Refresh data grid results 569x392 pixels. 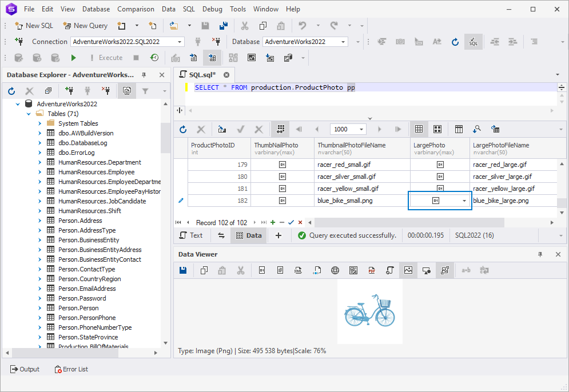click(x=183, y=129)
